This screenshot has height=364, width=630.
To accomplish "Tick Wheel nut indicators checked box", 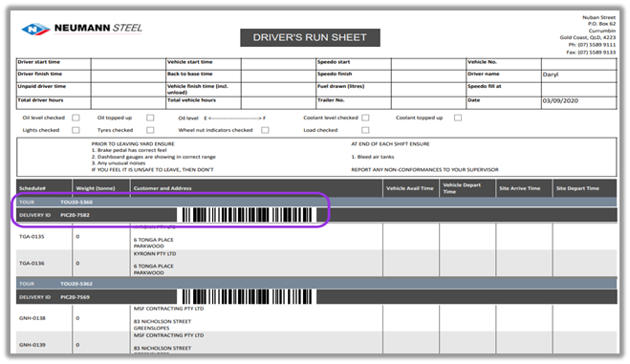I will [265, 130].
